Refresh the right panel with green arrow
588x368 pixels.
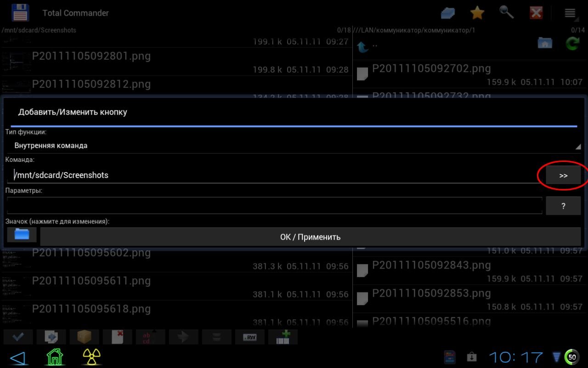(572, 44)
